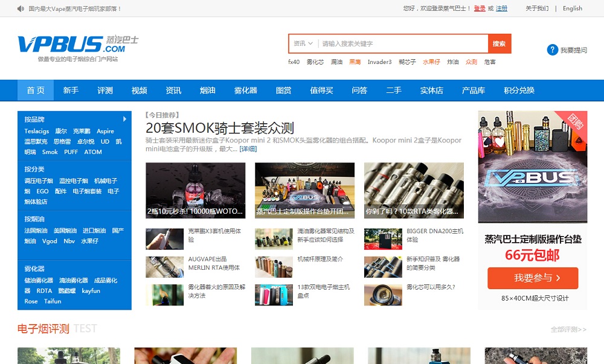This screenshot has width=604, height=364.
Task: Open the AUGVAPE出品 MERLIN RTA article
Action: [x=214, y=263]
